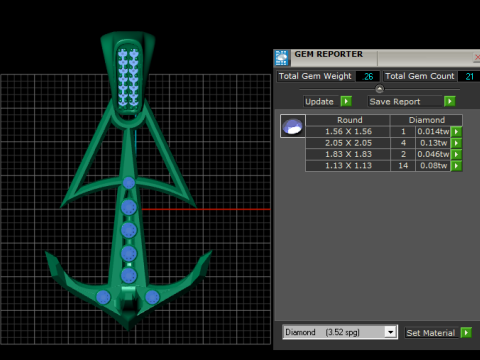
Task: Click the 0.046tw weight cell
Action: (433, 154)
